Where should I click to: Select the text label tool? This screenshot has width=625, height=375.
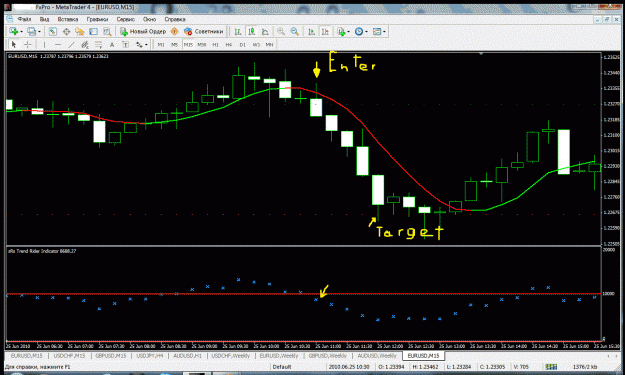coord(126,45)
